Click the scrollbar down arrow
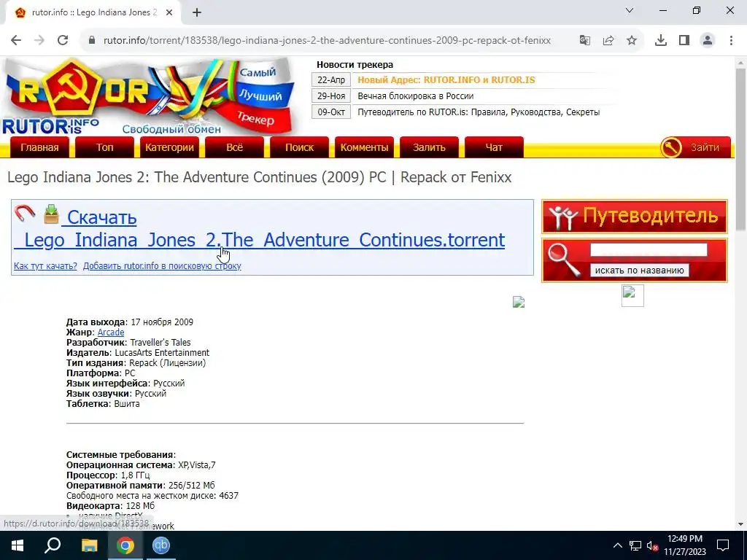The image size is (747, 560). point(740,524)
